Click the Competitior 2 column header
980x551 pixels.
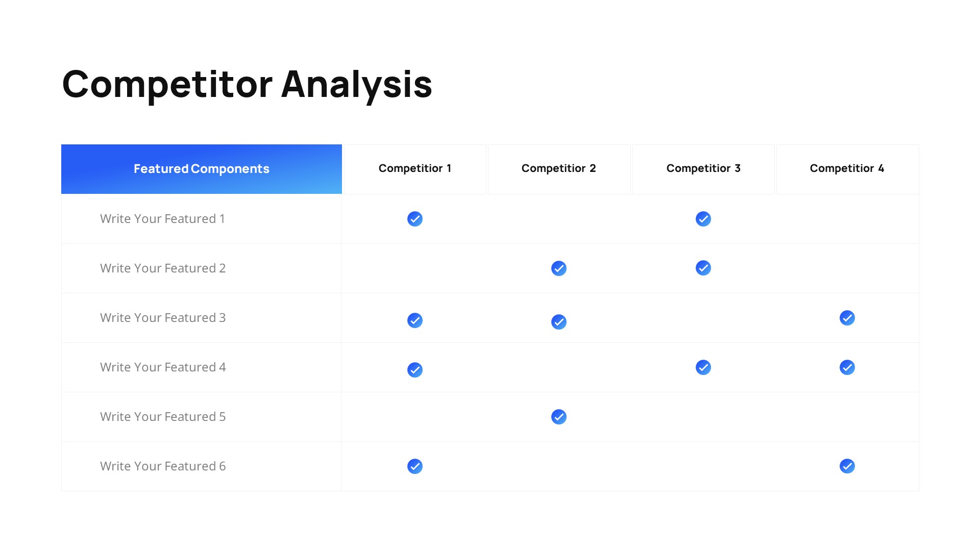[x=559, y=169]
